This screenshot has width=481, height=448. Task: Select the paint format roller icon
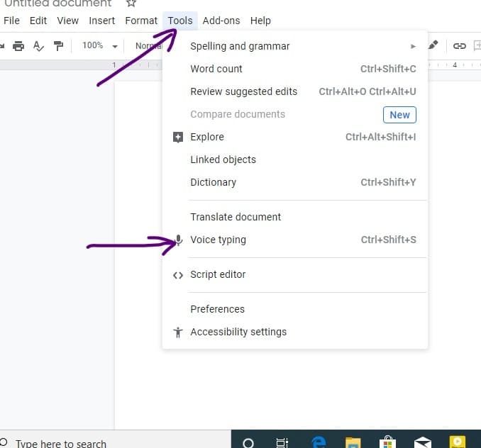pyautogui.click(x=59, y=46)
